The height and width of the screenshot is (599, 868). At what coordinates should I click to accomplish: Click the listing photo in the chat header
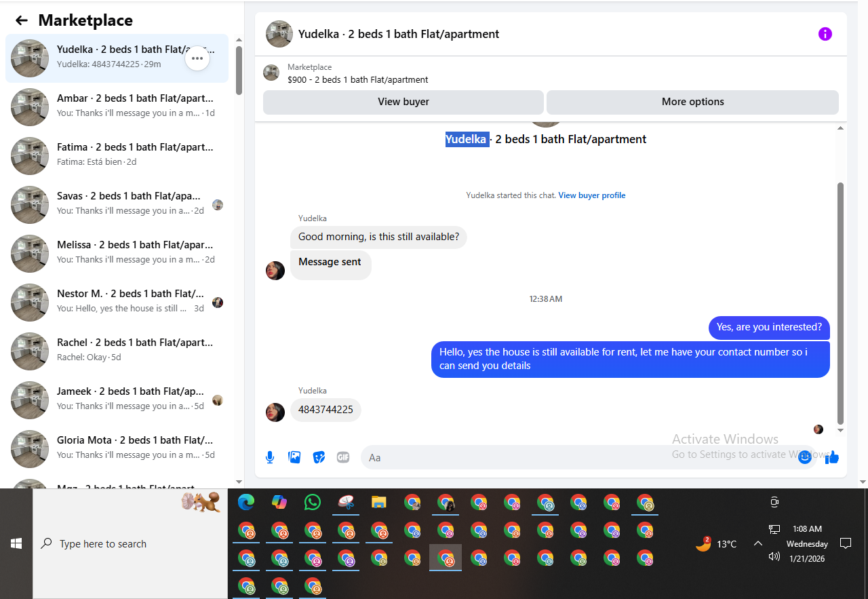click(x=279, y=34)
